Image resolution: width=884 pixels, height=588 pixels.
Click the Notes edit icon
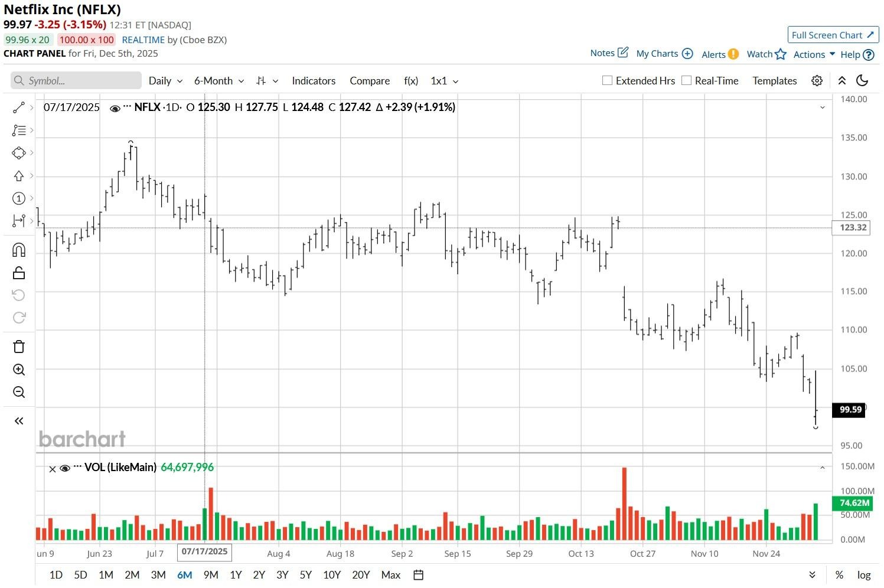pyautogui.click(x=623, y=53)
